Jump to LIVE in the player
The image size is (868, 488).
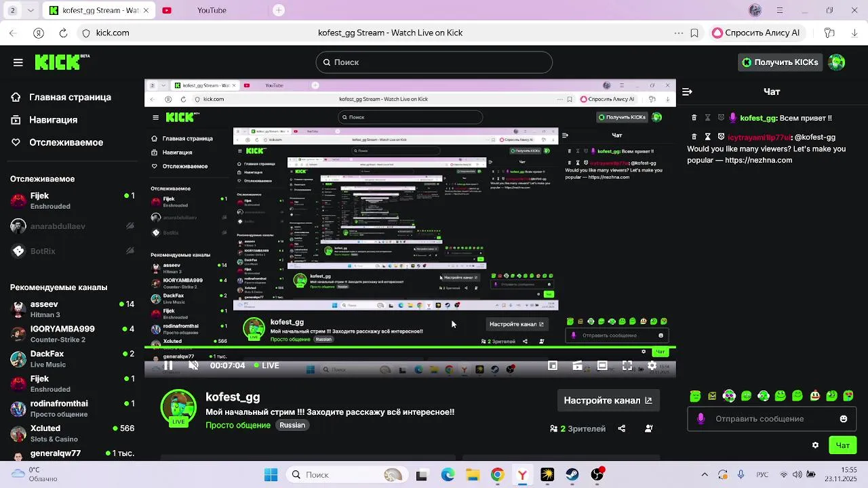click(x=267, y=366)
